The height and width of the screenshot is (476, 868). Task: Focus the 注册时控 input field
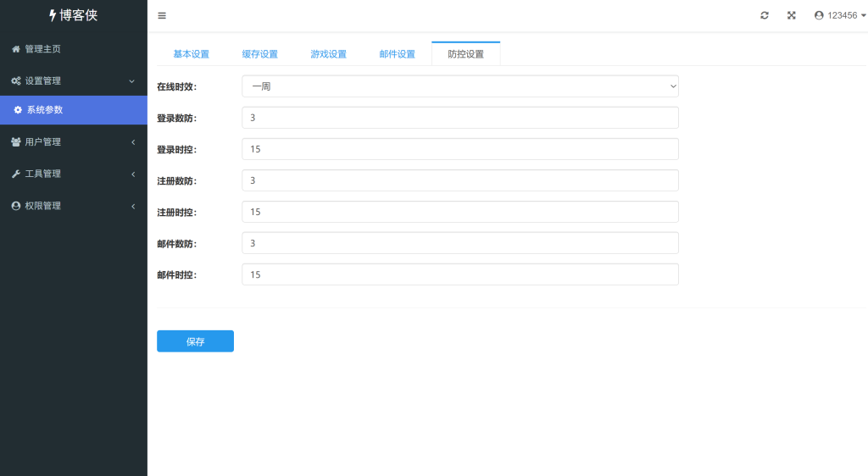tap(460, 212)
